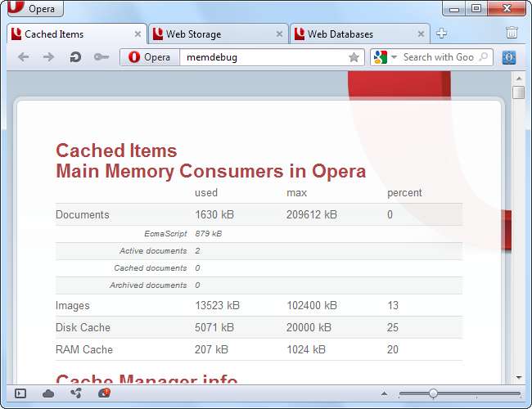Click the 13523 kB value
Viewport: 532px width, 409px height.
click(x=218, y=306)
